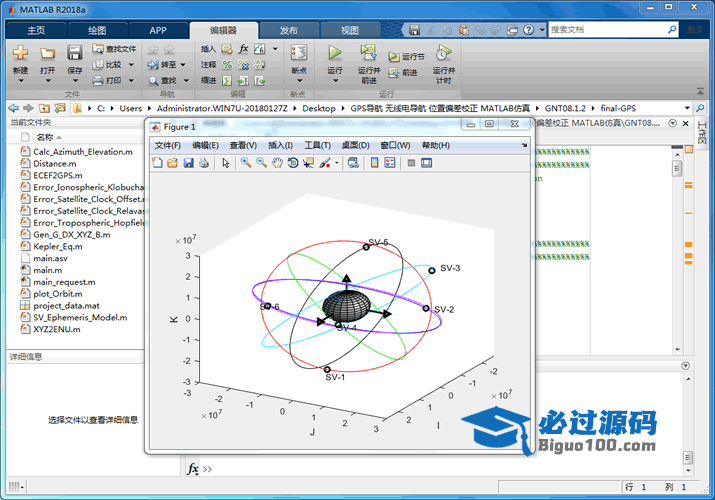The width and height of the screenshot is (715, 500).
Task: Click the 查找文件 (Find Files) button
Action: [114, 49]
